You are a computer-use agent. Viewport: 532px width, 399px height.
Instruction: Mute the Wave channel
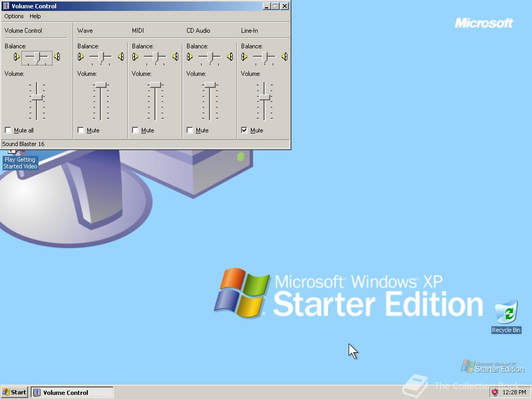pyautogui.click(x=81, y=130)
